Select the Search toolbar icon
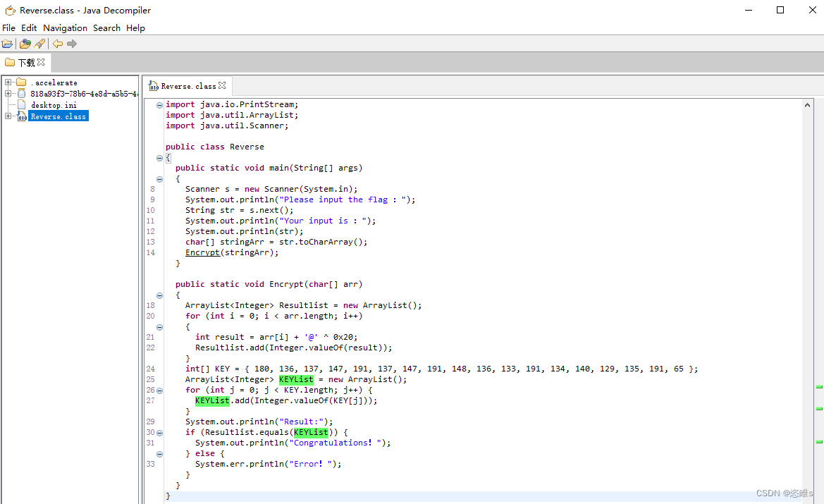 point(39,43)
